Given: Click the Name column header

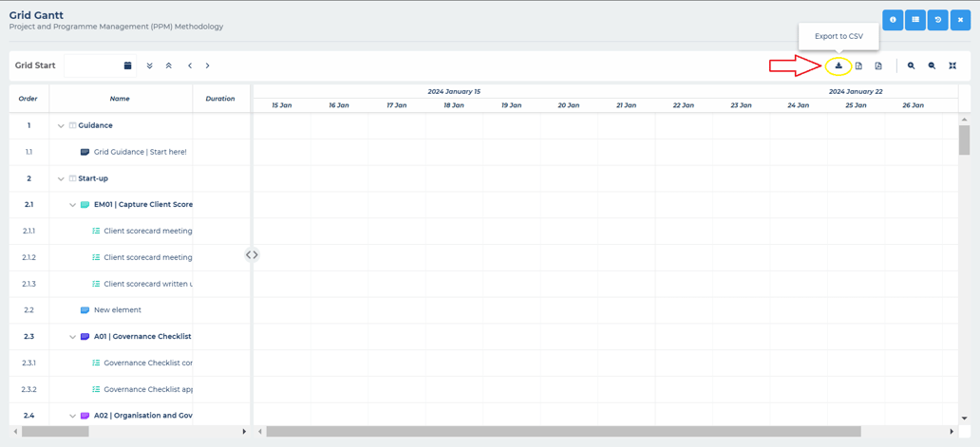Looking at the screenshot, I should click(x=120, y=99).
